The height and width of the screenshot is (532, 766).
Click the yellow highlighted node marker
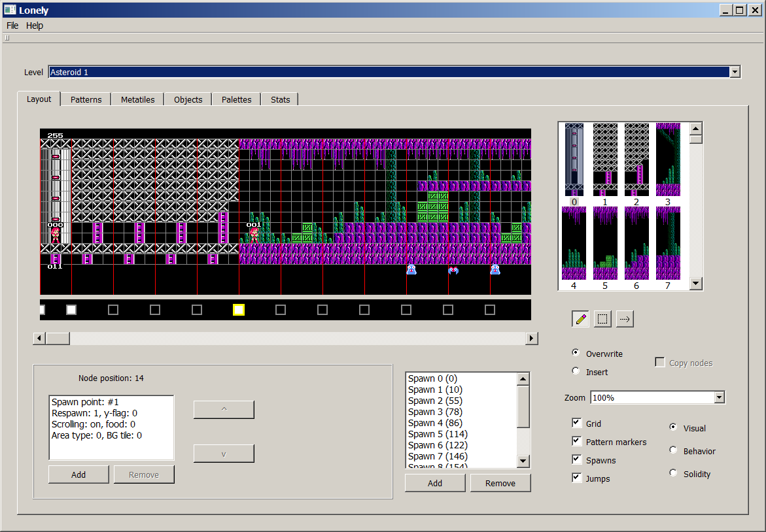[x=239, y=310]
